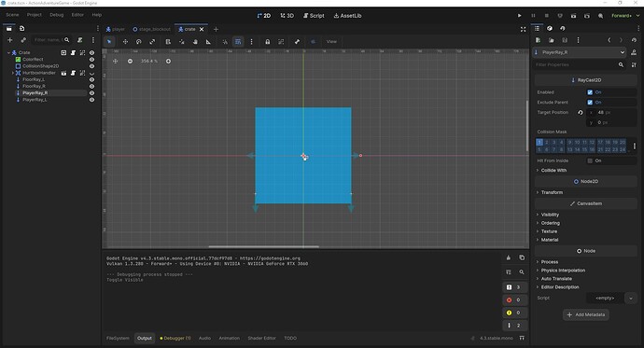
Task: Close the crate scene tab
Action: click(x=202, y=29)
